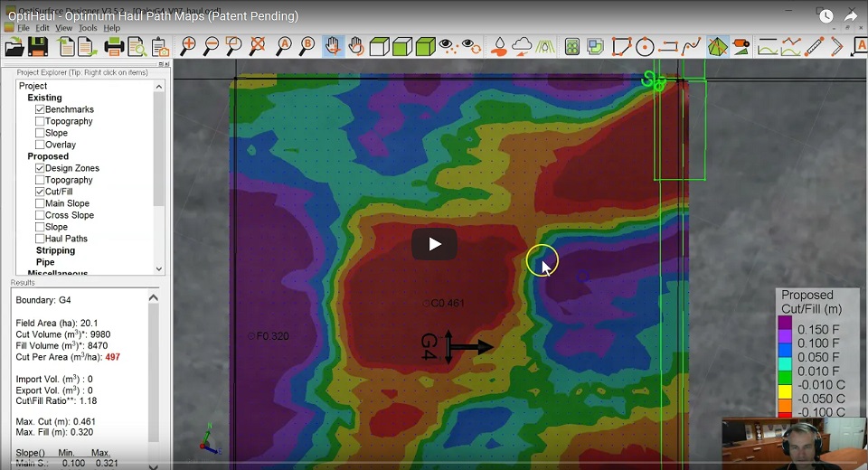Click the furrow rows with drop icon
Viewport: 868px width, 470px height.
[544, 46]
